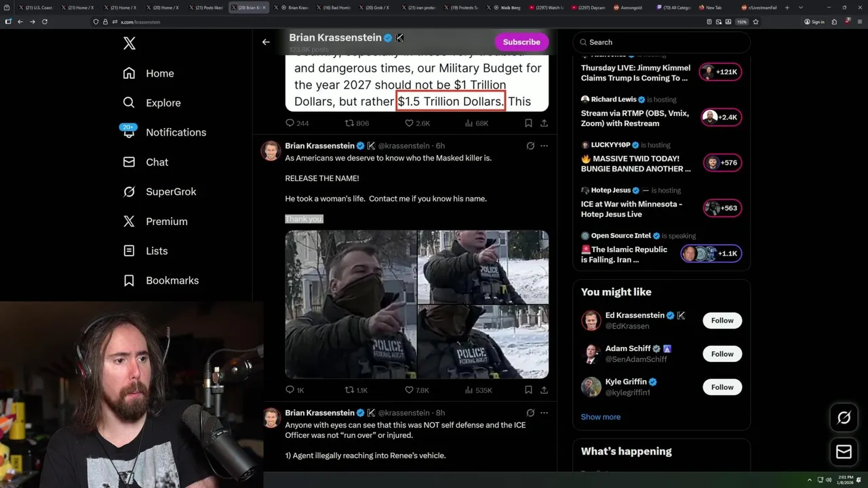Open Bookmarks in the sidebar

161,281
